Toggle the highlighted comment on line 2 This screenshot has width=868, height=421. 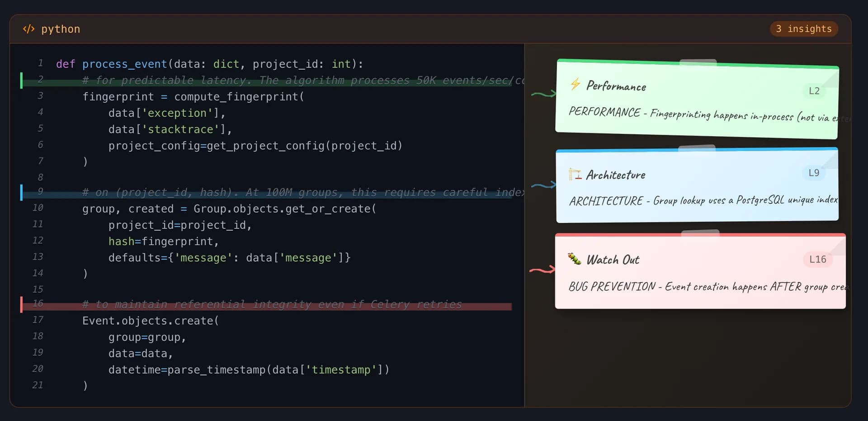271,80
